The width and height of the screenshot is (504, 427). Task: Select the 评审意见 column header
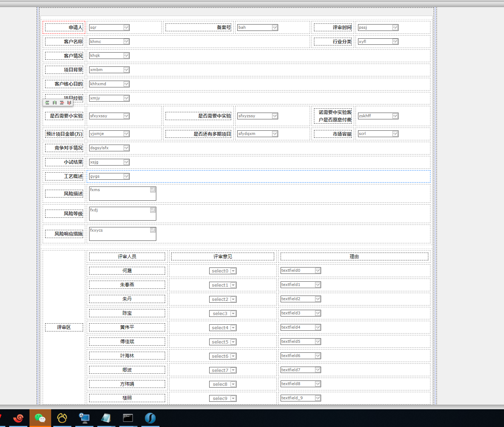(x=222, y=256)
